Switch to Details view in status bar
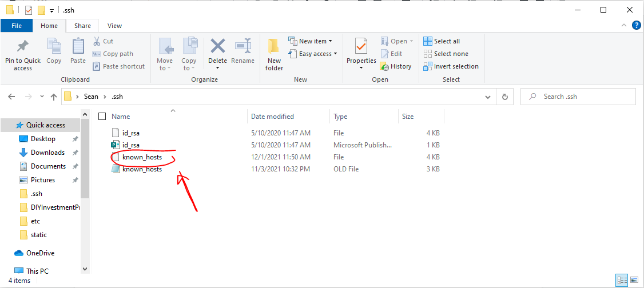 coord(622,281)
